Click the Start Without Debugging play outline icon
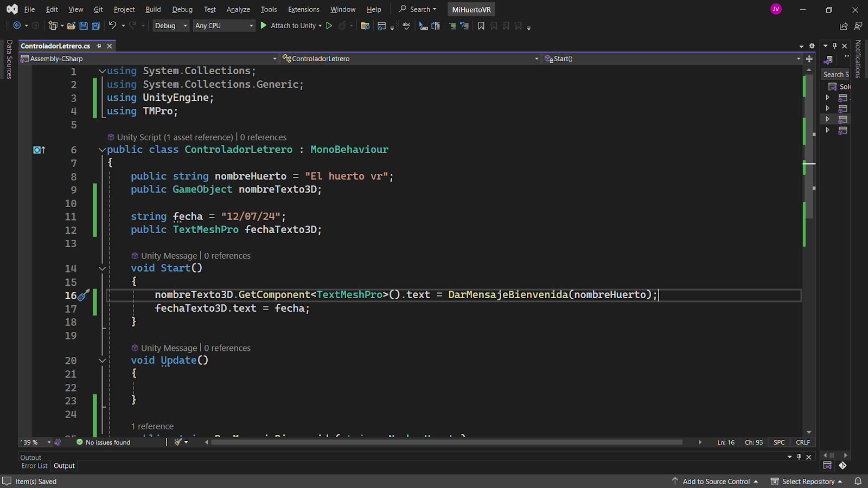The height and width of the screenshot is (488, 868). (x=329, y=25)
